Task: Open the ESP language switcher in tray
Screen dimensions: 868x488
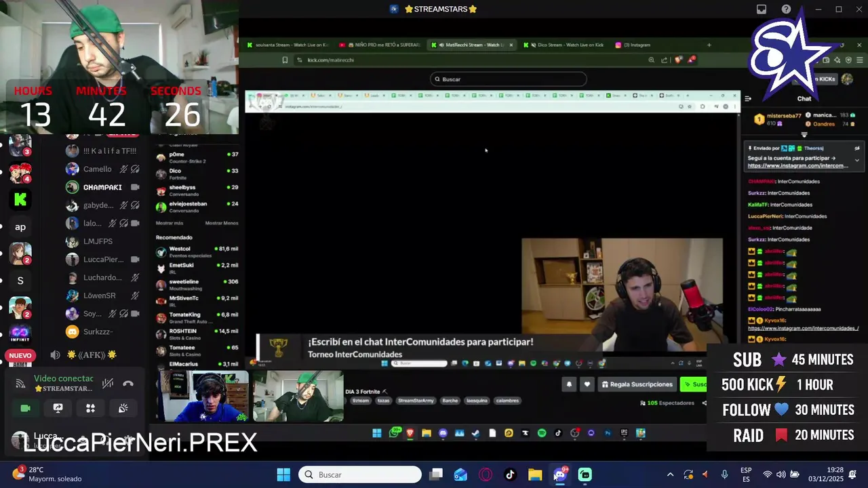Action: [x=746, y=474]
